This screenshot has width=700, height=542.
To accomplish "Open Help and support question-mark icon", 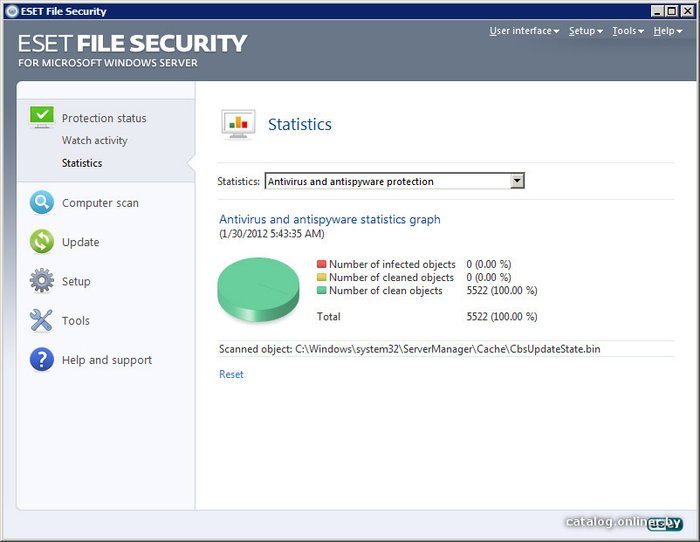I will [x=41, y=360].
